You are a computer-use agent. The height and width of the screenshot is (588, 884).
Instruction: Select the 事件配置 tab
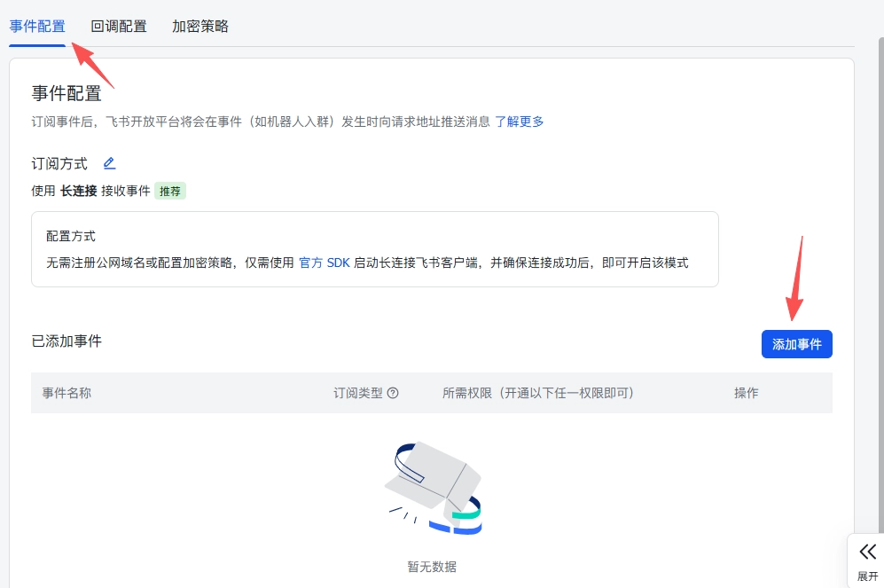(37, 26)
